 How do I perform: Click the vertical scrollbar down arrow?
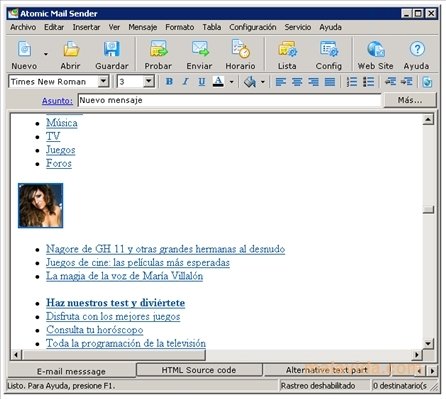click(x=428, y=343)
